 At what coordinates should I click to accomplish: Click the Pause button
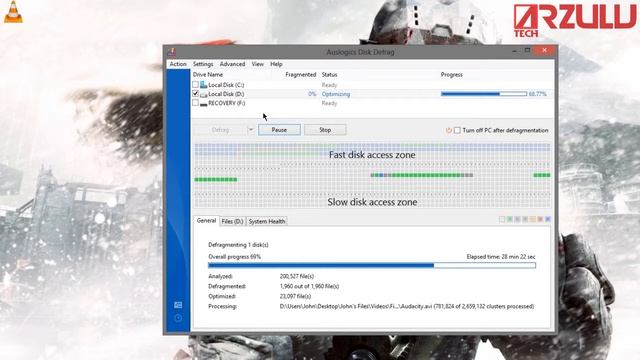point(279,130)
